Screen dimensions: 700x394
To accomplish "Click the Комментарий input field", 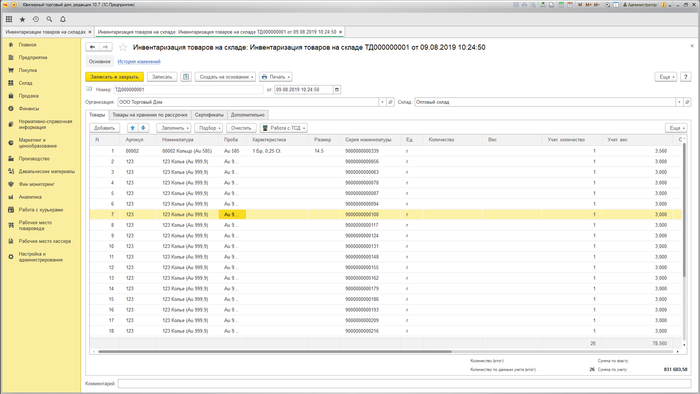I will (404, 383).
